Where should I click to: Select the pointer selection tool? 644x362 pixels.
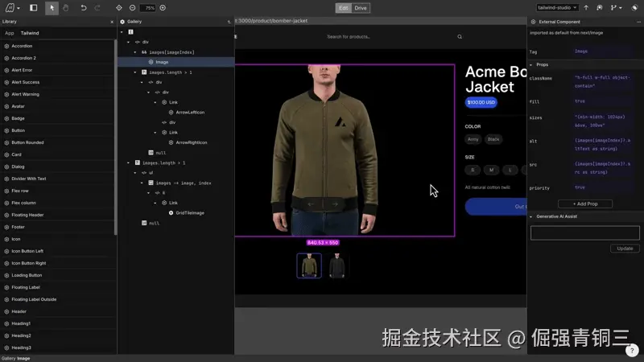[x=52, y=8]
